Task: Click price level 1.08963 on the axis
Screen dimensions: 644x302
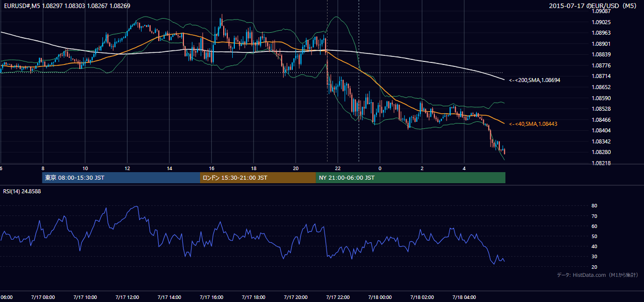Action: pos(602,33)
